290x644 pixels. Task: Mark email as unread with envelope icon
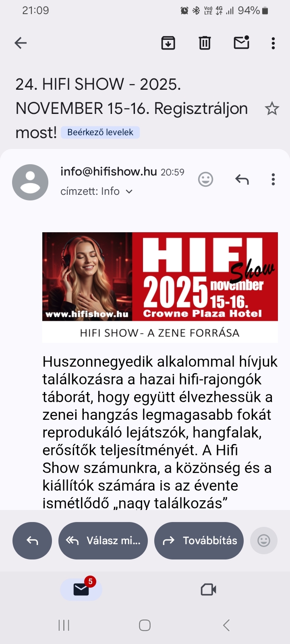pyautogui.click(x=242, y=42)
